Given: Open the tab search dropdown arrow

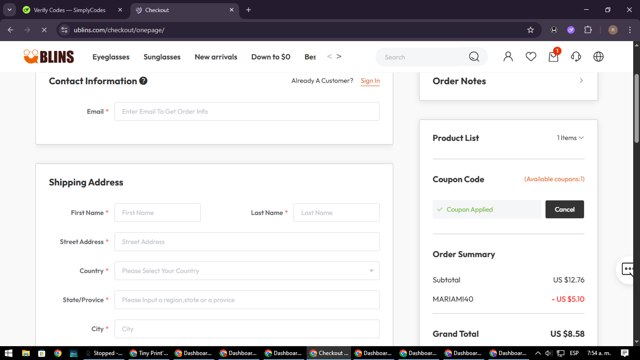Looking at the screenshot, I should (9, 10).
